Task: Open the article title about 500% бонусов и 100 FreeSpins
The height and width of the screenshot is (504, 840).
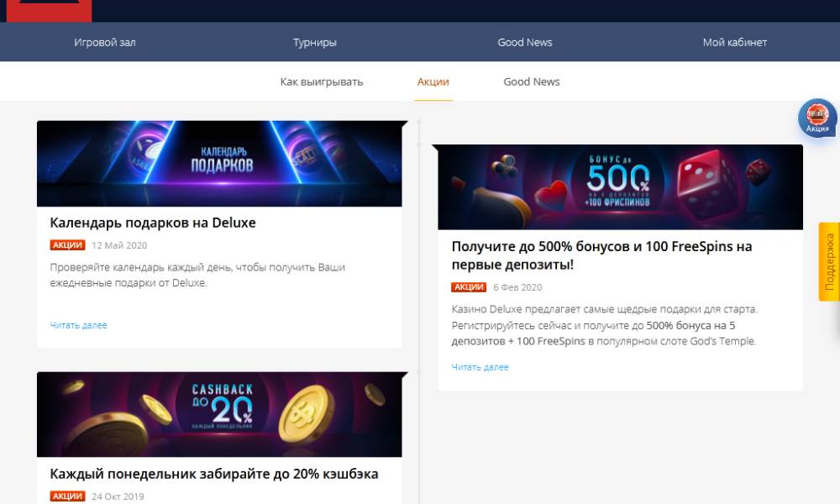Action: (601, 255)
